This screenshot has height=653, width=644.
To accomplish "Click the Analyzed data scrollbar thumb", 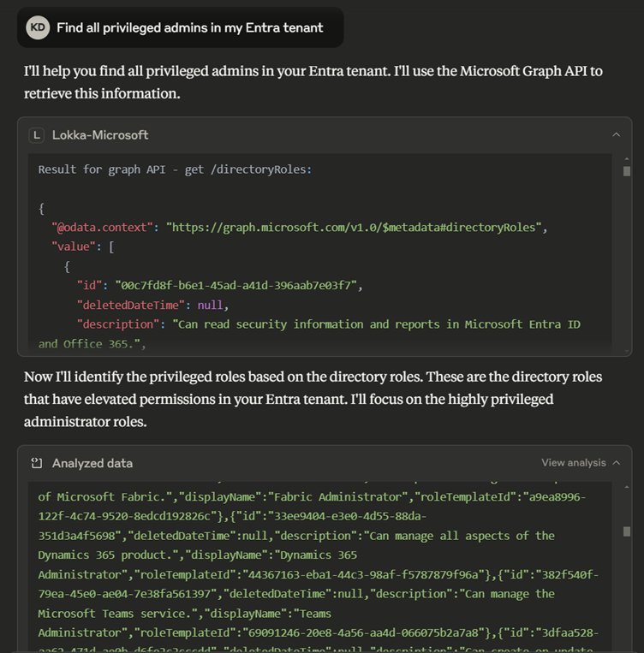I will 627,531.
